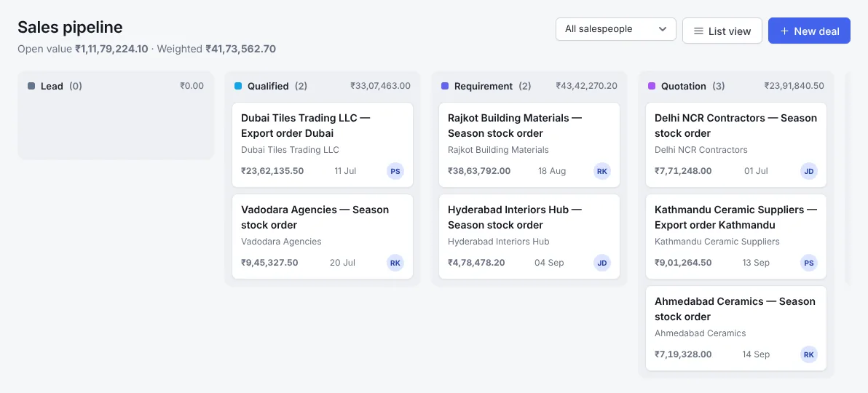The width and height of the screenshot is (868, 393).
Task: Click the 14 Sep close date
Action: coord(756,355)
